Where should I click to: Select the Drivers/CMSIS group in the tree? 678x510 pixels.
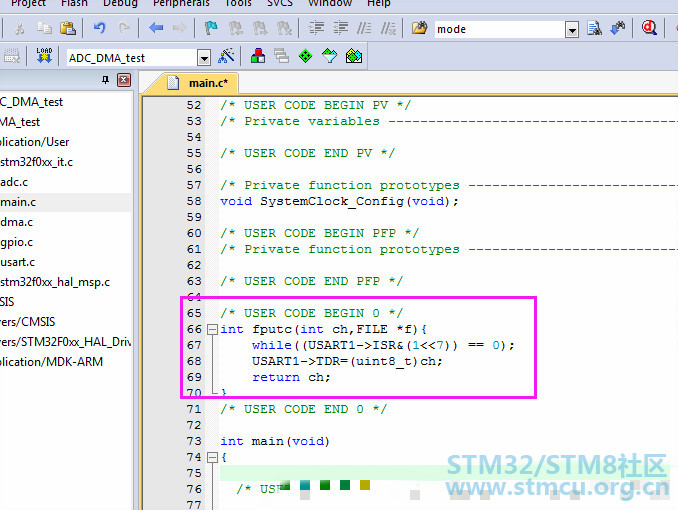[28, 322]
